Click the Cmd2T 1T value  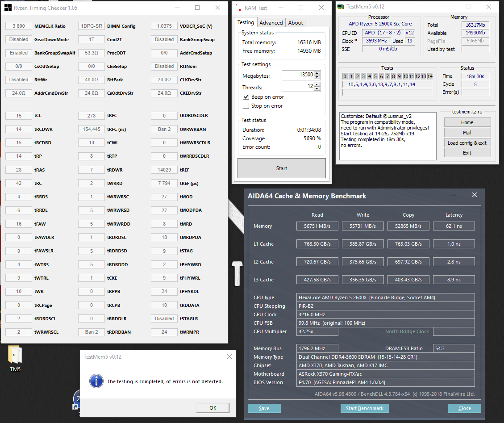coord(91,40)
